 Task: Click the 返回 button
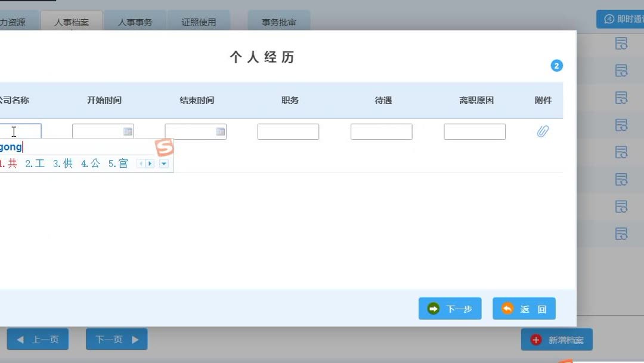tap(524, 309)
